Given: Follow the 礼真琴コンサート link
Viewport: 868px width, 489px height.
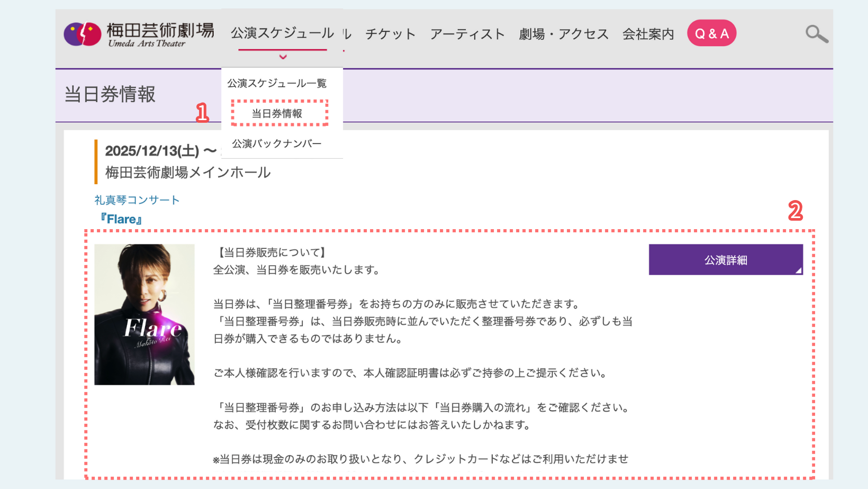Looking at the screenshot, I should (x=137, y=200).
